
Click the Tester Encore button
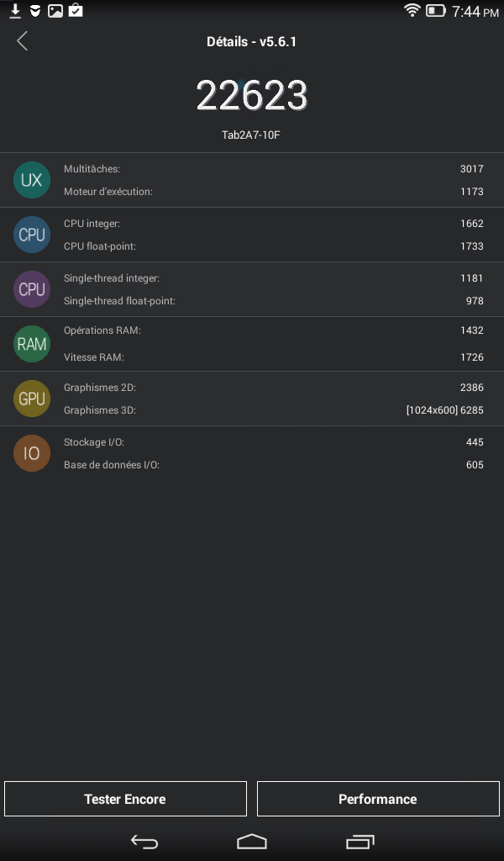click(x=125, y=799)
